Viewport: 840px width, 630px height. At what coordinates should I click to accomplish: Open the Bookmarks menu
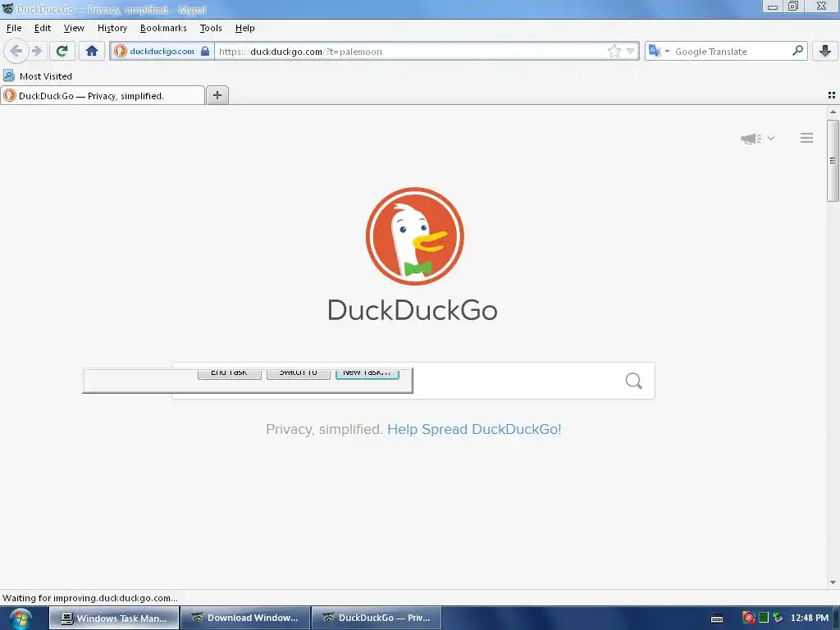click(163, 28)
